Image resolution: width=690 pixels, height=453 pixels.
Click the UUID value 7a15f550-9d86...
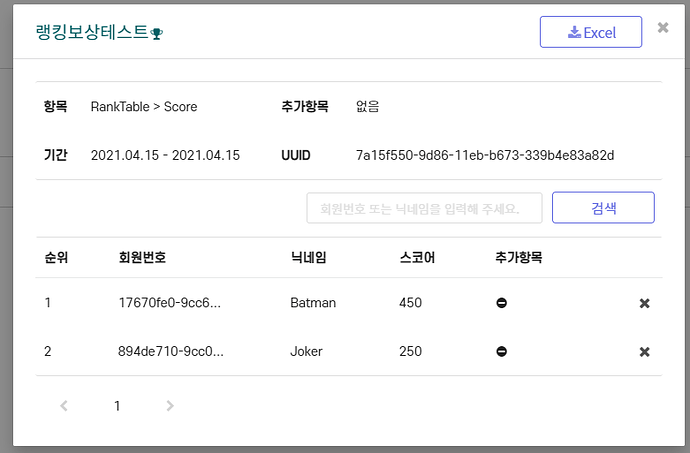pyautogui.click(x=484, y=155)
